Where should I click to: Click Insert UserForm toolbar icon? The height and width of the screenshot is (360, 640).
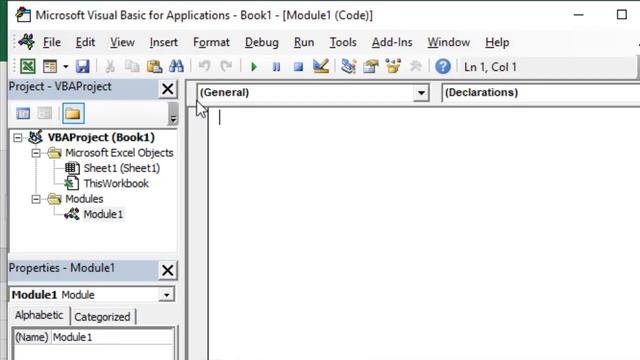pos(50,66)
